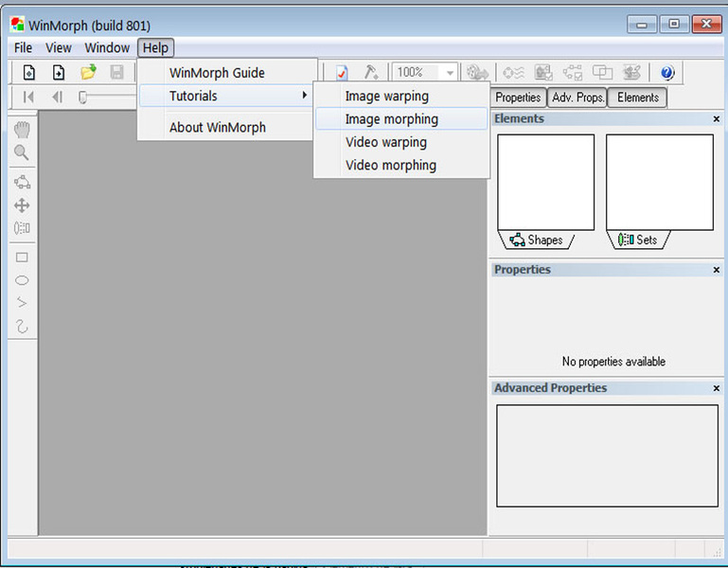Expand the Tutorials submenu
728x568 pixels.
227,96
